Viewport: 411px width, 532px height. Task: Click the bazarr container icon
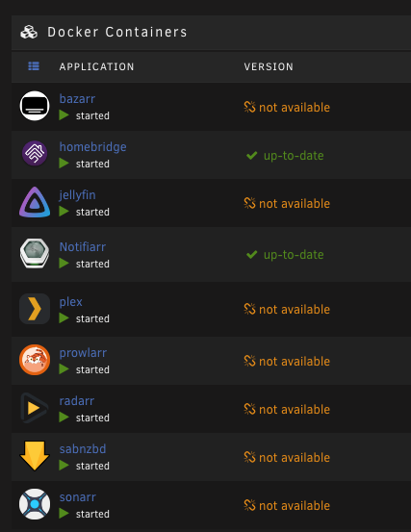coord(35,106)
